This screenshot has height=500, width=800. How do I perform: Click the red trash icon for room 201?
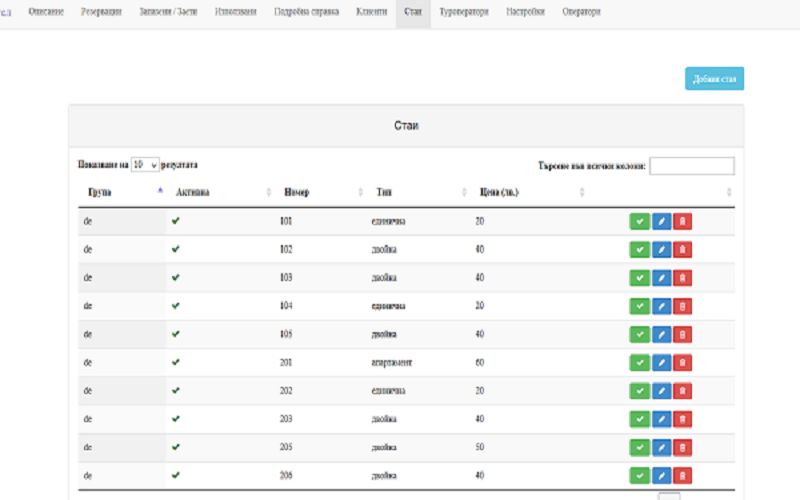coord(682,362)
